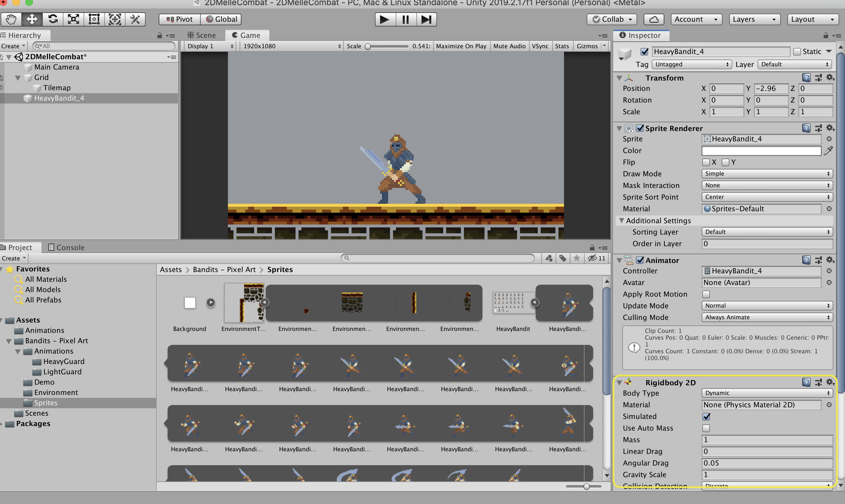Image resolution: width=845 pixels, height=504 pixels.
Task: Open Transform component gear menu
Action: (x=830, y=78)
